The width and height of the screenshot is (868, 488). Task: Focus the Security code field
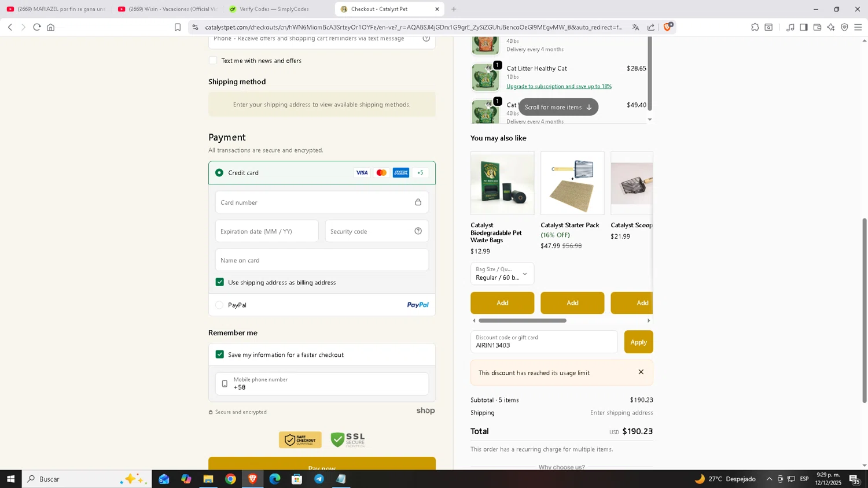pyautogui.click(x=377, y=231)
